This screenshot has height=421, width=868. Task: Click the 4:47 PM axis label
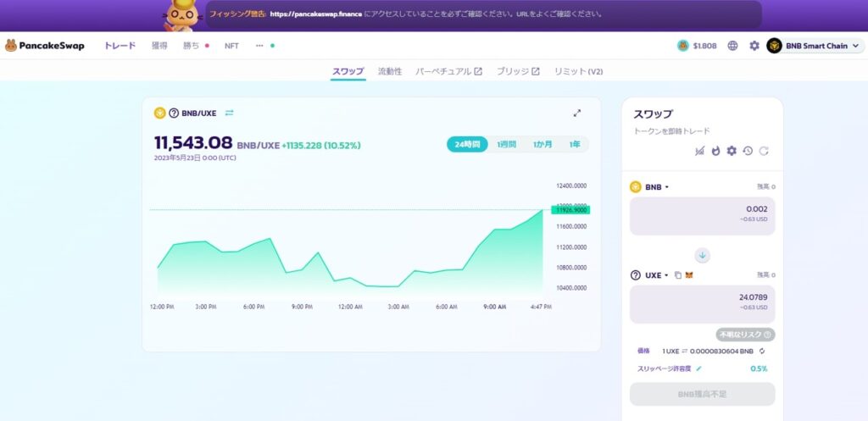coord(540,307)
